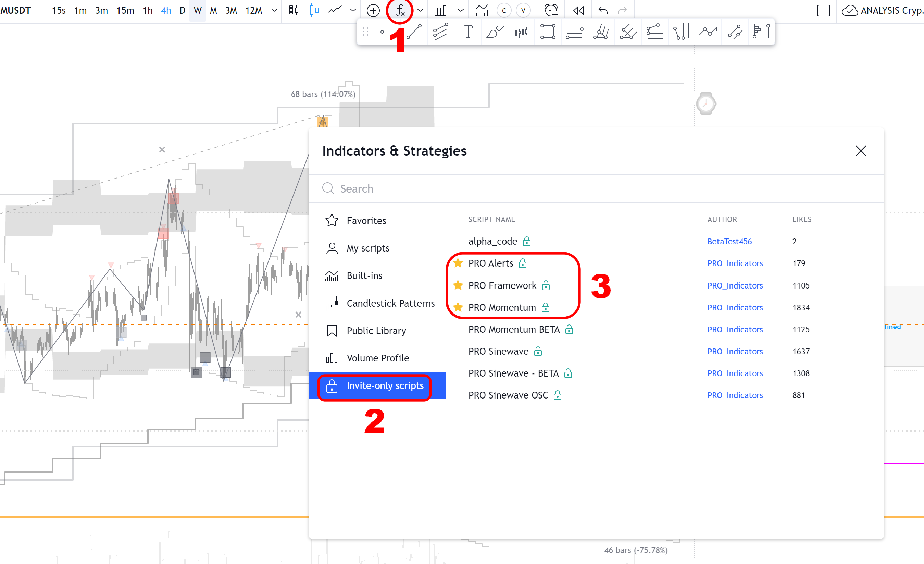Click the Compare add symbol icon
The image size is (924, 564).
point(373,11)
